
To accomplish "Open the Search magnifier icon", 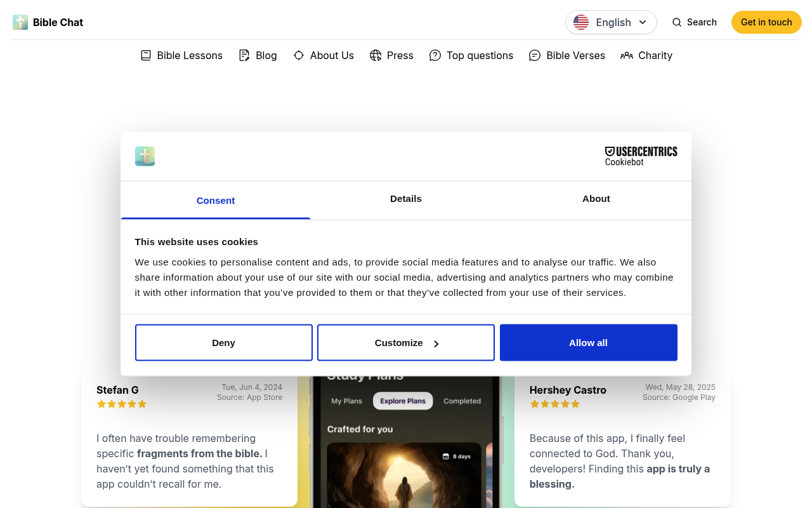I will click(676, 22).
